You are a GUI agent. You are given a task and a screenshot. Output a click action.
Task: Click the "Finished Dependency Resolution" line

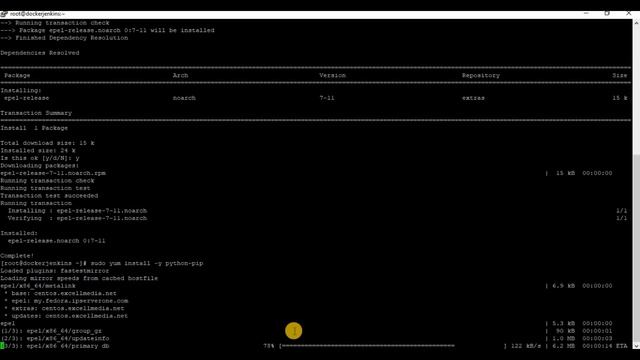[64, 38]
